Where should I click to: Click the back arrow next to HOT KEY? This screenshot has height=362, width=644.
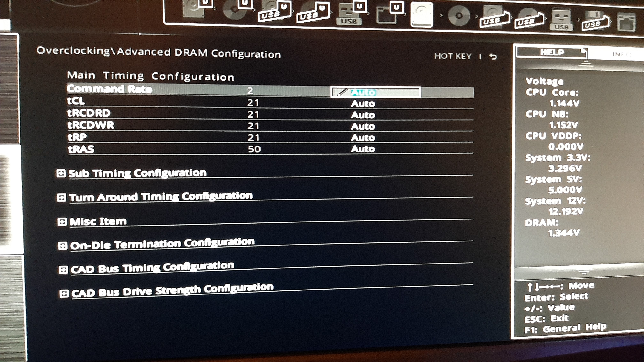[493, 57]
